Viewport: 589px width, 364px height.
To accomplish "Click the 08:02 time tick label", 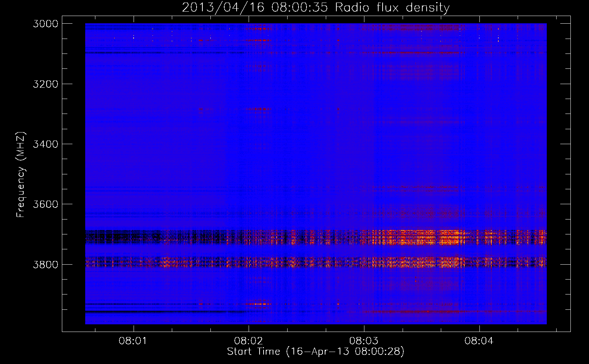I will click(x=248, y=341).
